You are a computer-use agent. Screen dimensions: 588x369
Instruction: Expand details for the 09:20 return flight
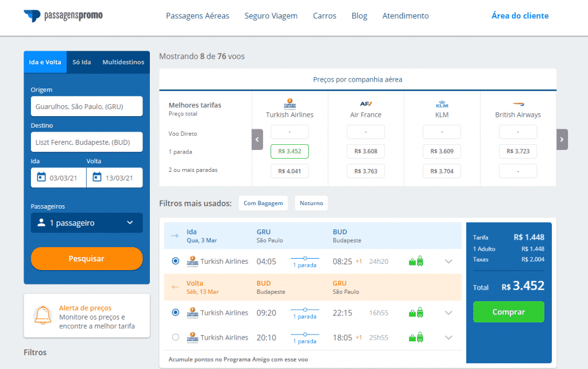coord(448,312)
